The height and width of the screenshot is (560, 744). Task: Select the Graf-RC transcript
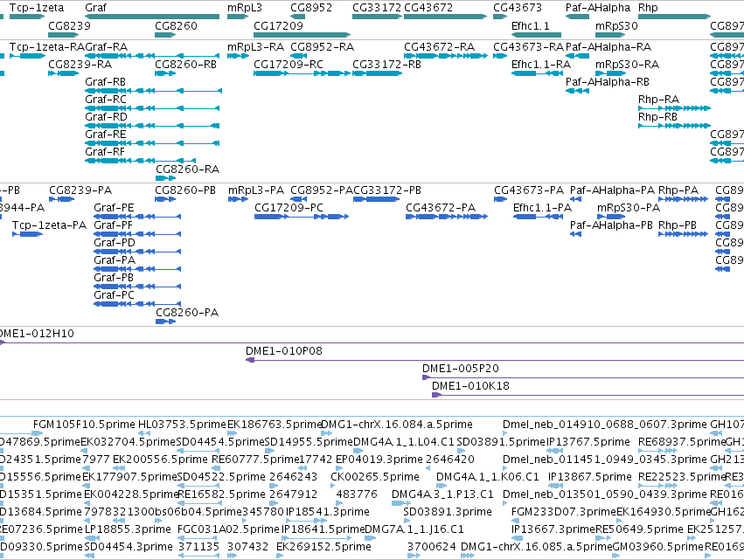tap(152, 108)
